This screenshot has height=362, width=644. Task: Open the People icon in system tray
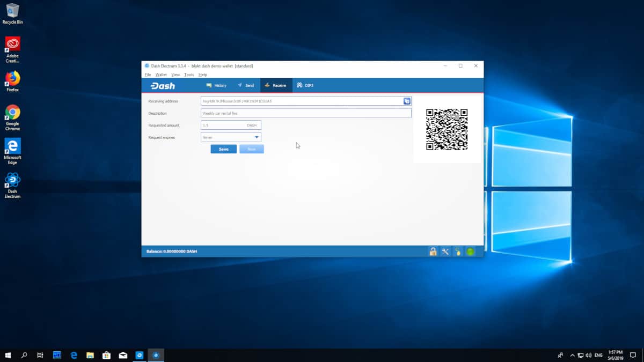tap(561, 355)
